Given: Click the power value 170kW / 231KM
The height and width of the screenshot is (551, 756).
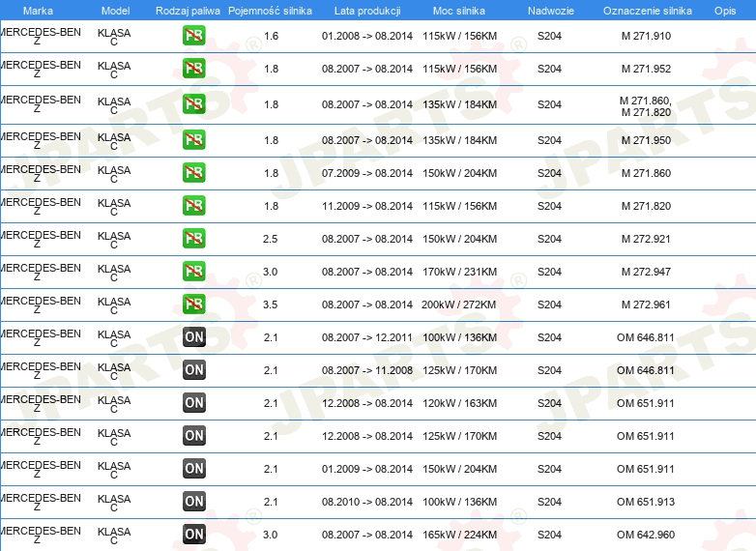Looking at the screenshot, I should pos(459,272).
